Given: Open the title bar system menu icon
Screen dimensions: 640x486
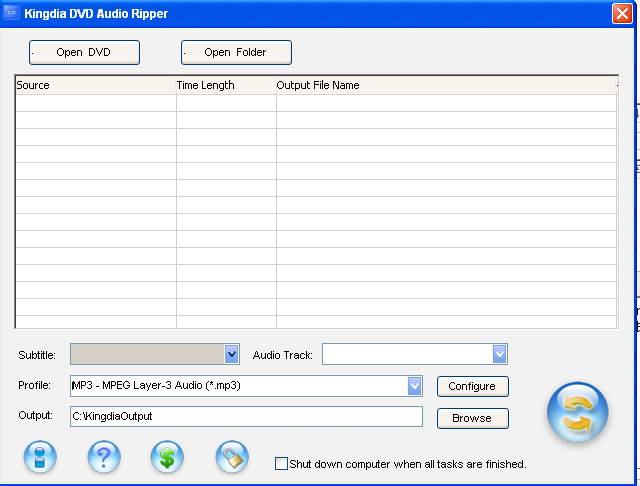Looking at the screenshot, I should (x=11, y=13).
